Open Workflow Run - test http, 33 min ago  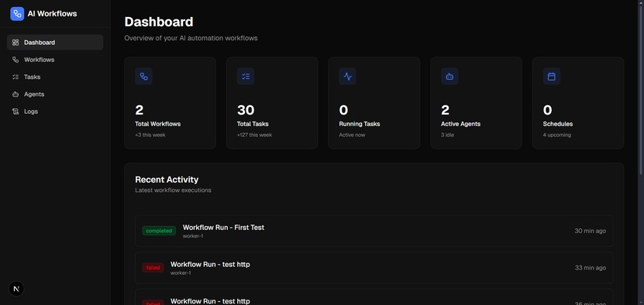click(374, 268)
